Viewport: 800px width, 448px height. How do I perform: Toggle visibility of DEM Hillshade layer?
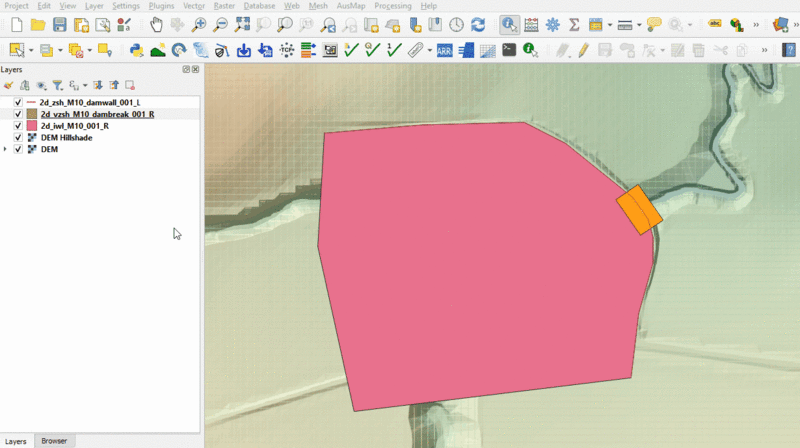pos(18,138)
